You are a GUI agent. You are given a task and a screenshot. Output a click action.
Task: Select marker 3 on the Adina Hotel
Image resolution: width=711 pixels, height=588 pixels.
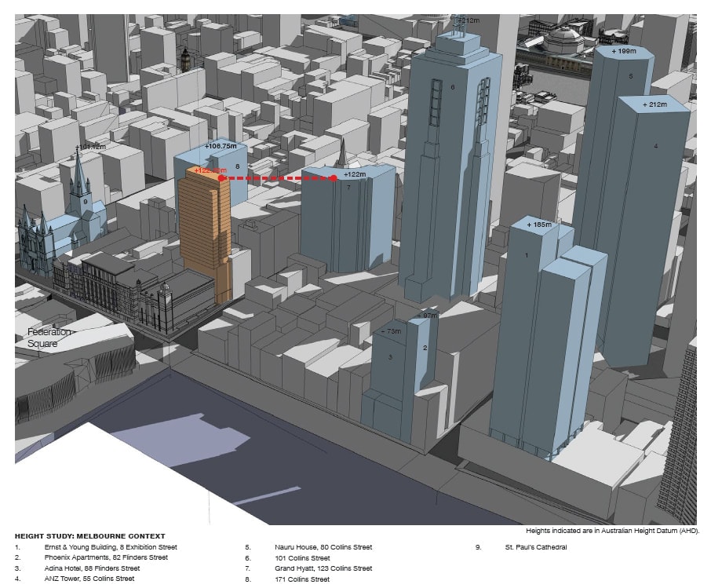[x=388, y=357]
